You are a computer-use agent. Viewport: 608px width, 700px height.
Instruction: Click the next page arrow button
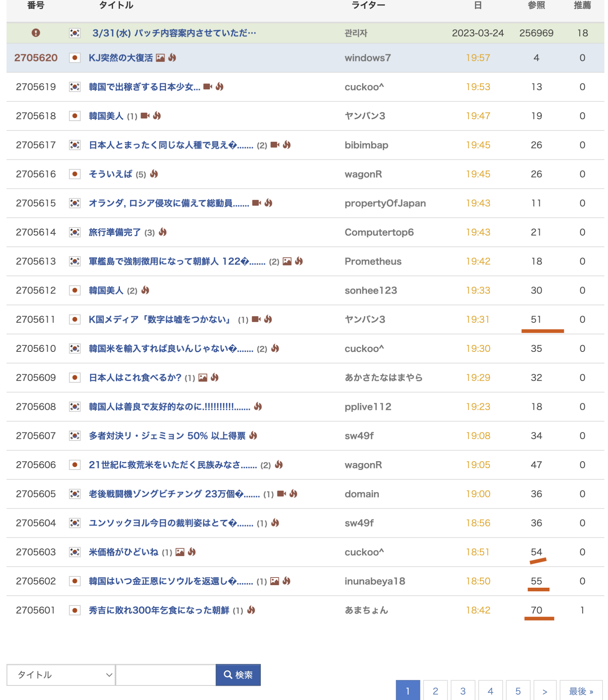coord(545,691)
